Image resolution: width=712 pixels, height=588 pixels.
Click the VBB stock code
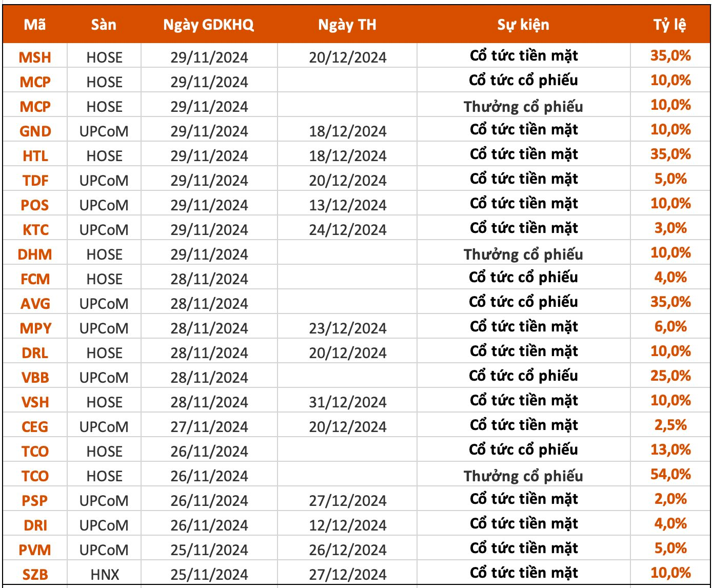tap(35, 378)
